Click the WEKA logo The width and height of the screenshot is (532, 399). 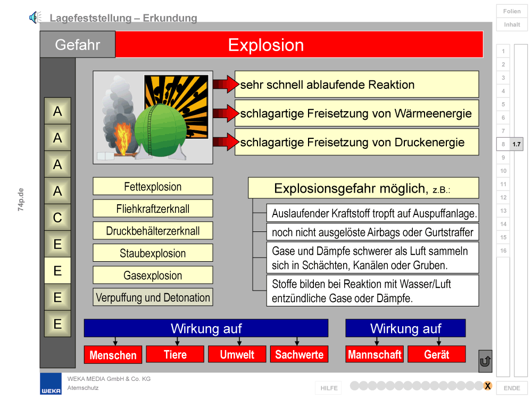(x=51, y=384)
